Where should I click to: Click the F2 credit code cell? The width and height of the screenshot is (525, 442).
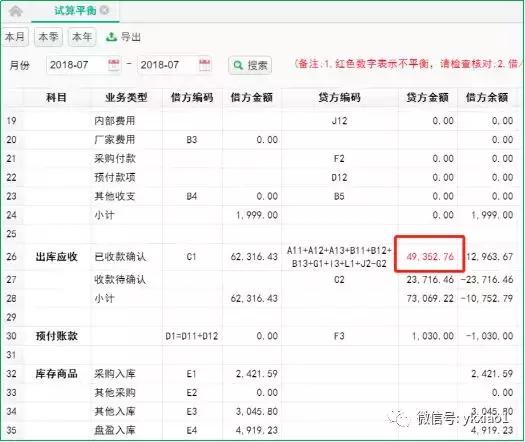click(x=339, y=158)
